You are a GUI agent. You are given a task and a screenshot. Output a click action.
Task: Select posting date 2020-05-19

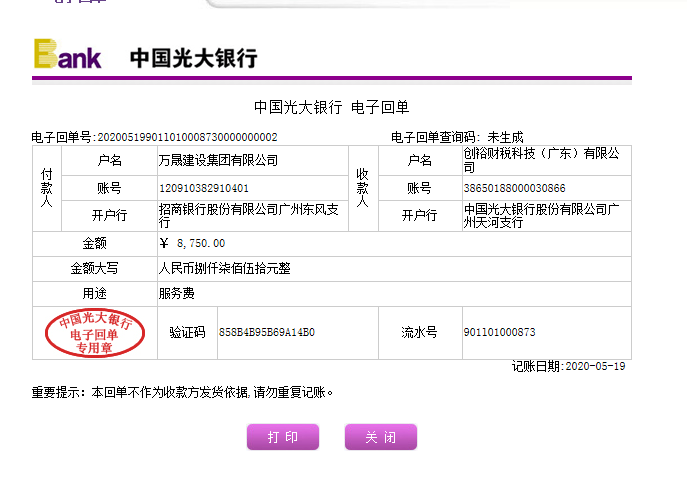coord(595,366)
